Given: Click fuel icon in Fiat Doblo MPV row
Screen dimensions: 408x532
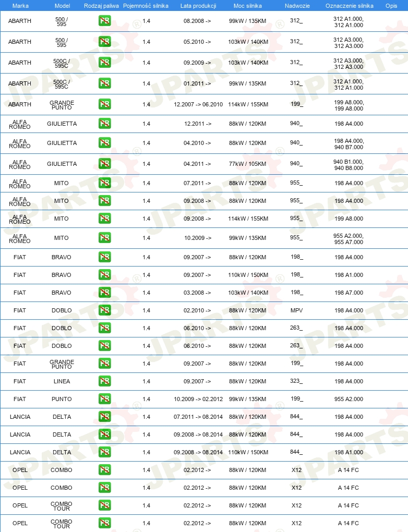Looking at the screenshot, I should [105, 310].
